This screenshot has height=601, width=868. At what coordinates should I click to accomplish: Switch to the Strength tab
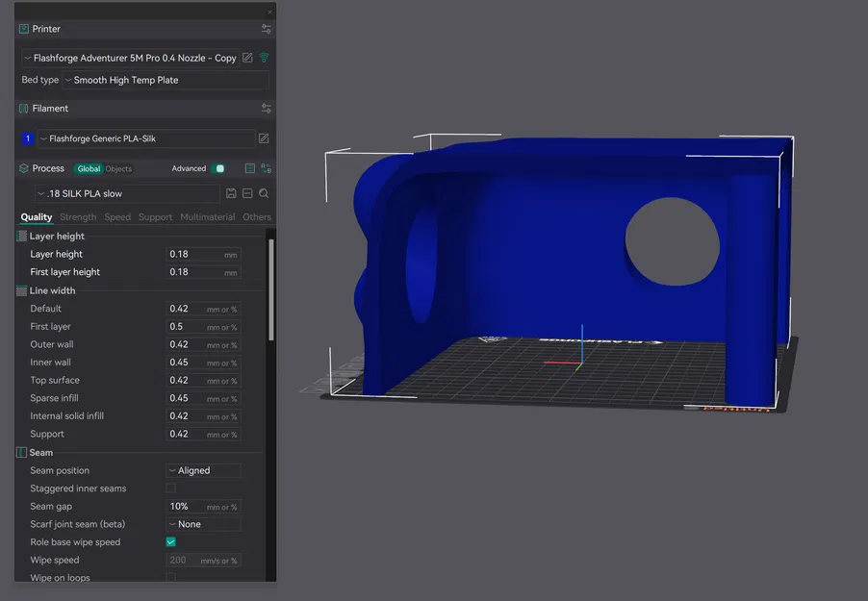point(77,216)
